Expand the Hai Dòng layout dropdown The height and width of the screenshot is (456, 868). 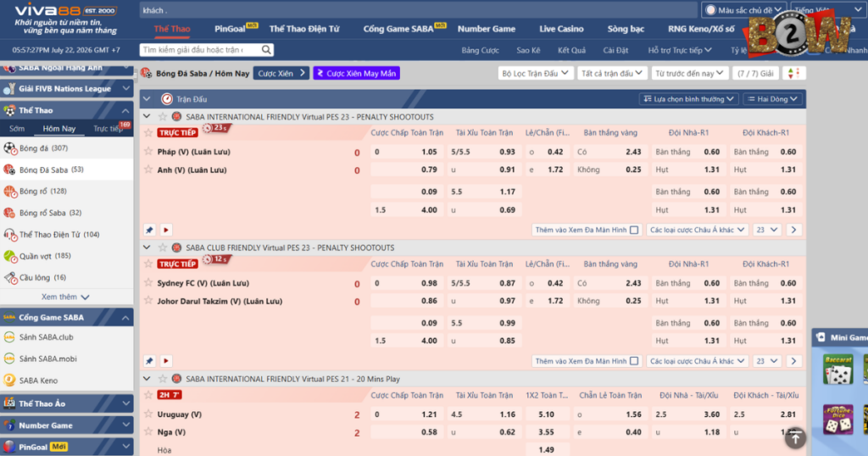(772, 99)
